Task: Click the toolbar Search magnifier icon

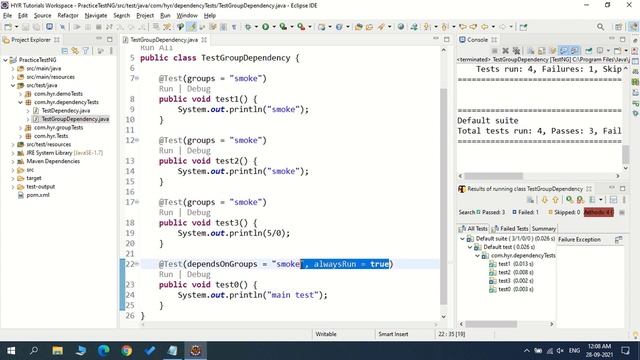Action: click(x=600, y=27)
